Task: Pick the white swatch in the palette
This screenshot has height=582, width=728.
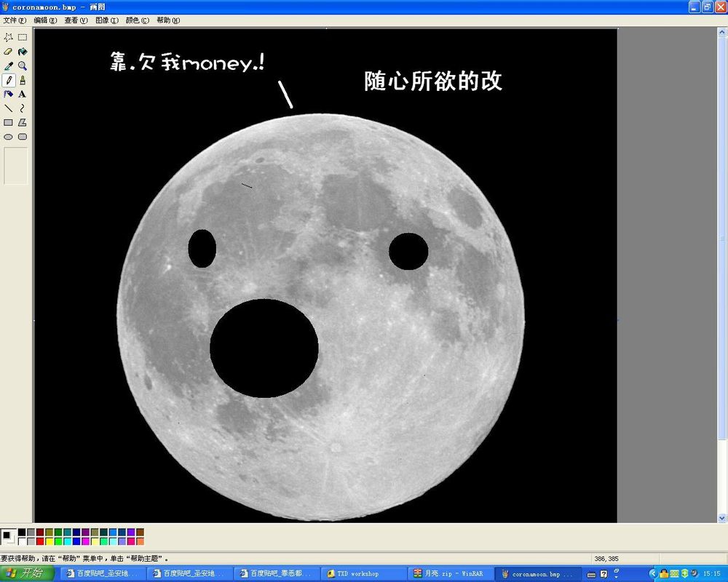Action: click(x=22, y=541)
